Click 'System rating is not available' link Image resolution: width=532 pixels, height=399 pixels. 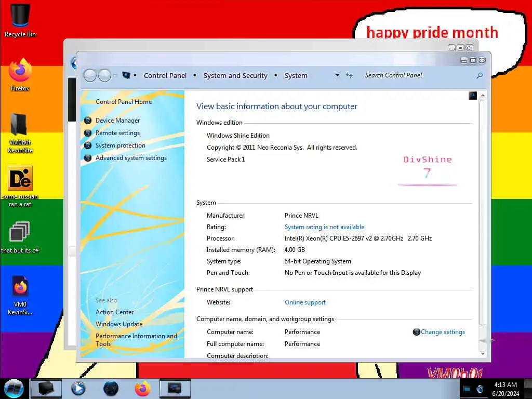[x=324, y=227]
